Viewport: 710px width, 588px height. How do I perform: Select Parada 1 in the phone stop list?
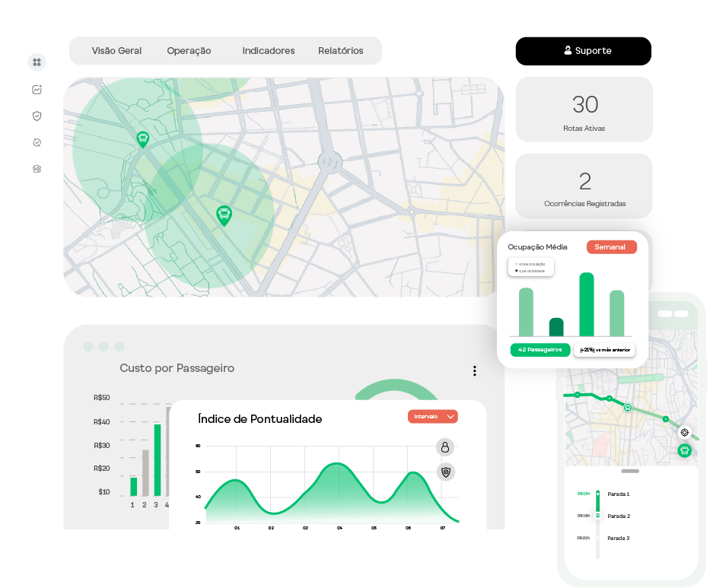pos(619,494)
